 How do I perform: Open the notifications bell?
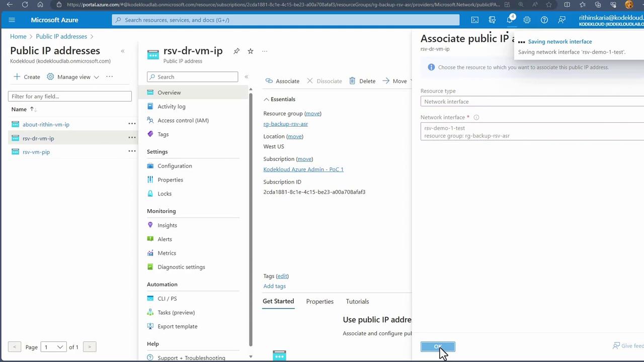(510, 20)
